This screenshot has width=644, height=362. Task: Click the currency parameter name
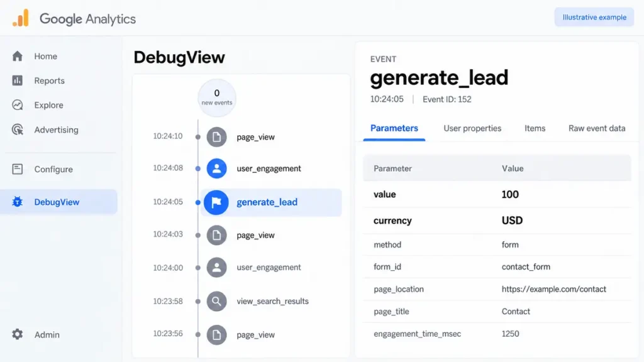[392, 221]
